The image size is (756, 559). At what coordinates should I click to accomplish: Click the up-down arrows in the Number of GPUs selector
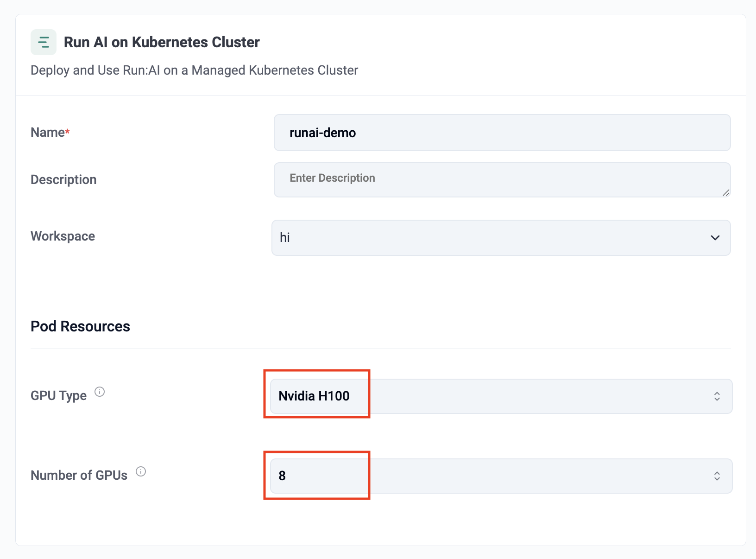(x=717, y=476)
